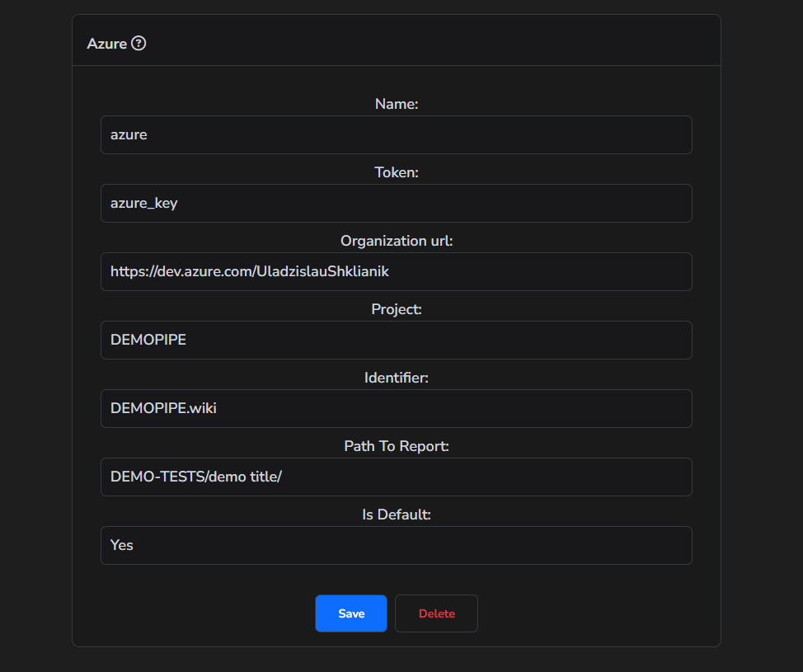Click the Token label

point(396,172)
